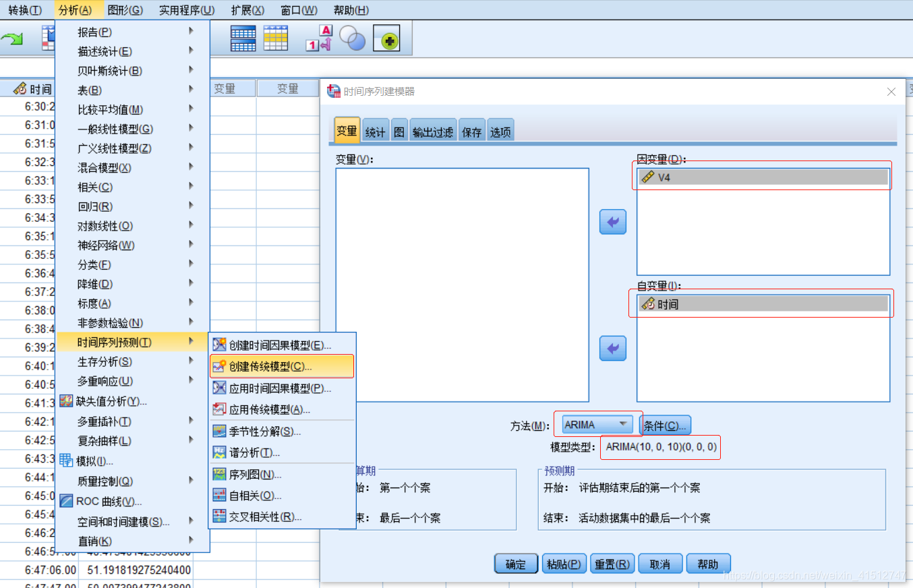Choose 降维(D) in the Analyze menu
Screen dimensions: 913x588
(133, 284)
